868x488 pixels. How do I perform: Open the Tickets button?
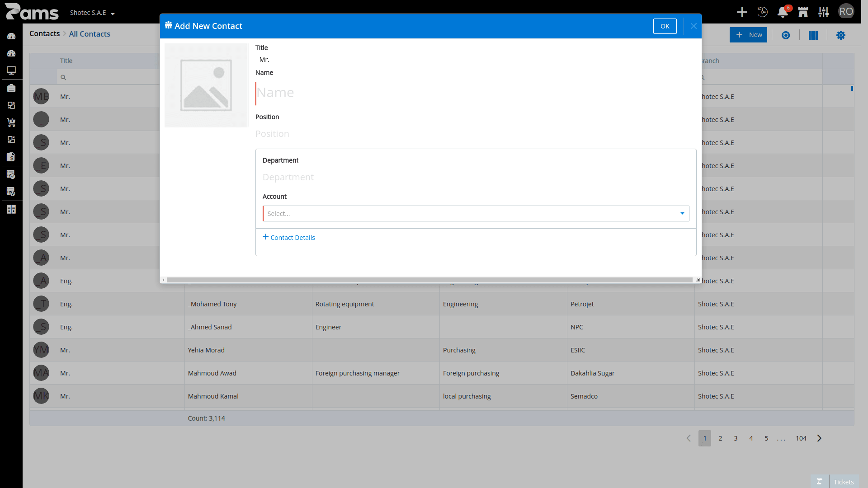coord(844,482)
